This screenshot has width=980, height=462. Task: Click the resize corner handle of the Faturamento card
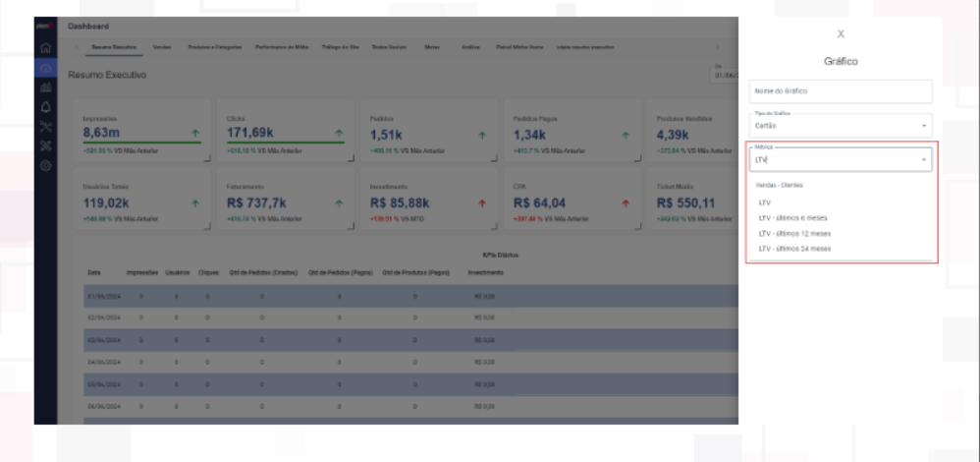pyautogui.click(x=351, y=227)
